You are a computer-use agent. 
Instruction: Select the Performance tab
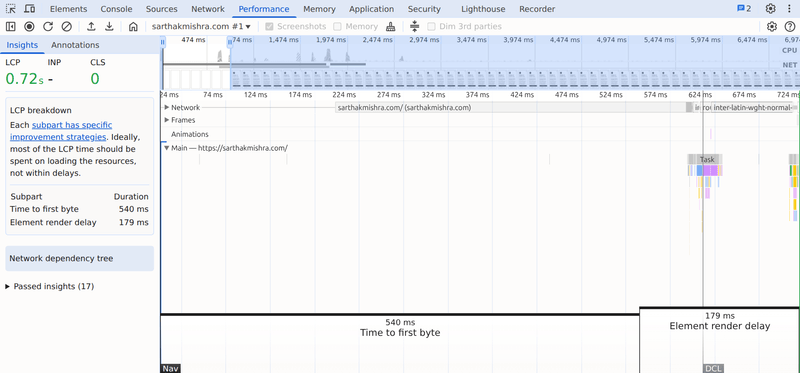click(264, 9)
